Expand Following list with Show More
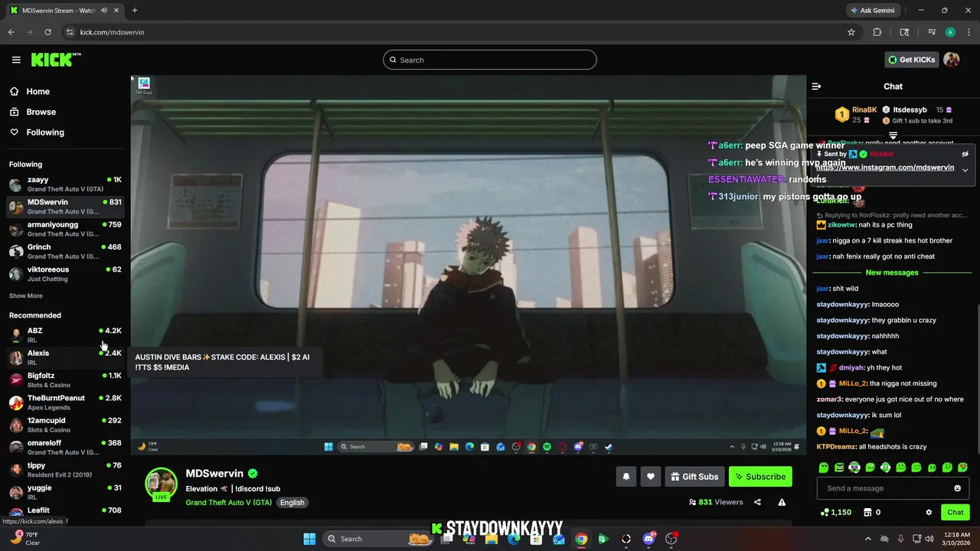Screen dimensions: 980x551 (26, 295)
